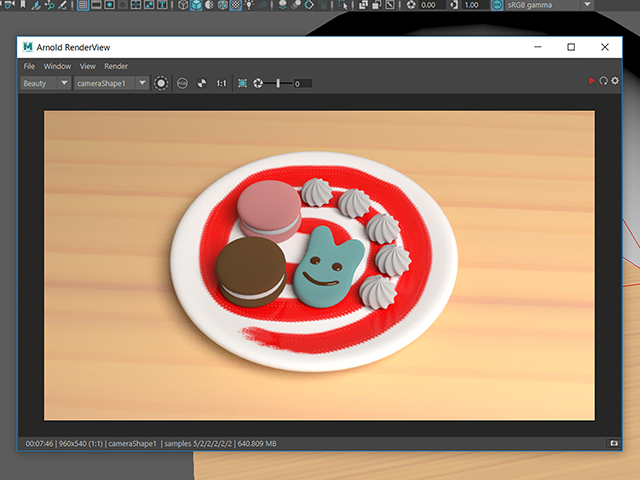
Task: Open render settings gear icon
Action: pyautogui.click(x=615, y=81)
